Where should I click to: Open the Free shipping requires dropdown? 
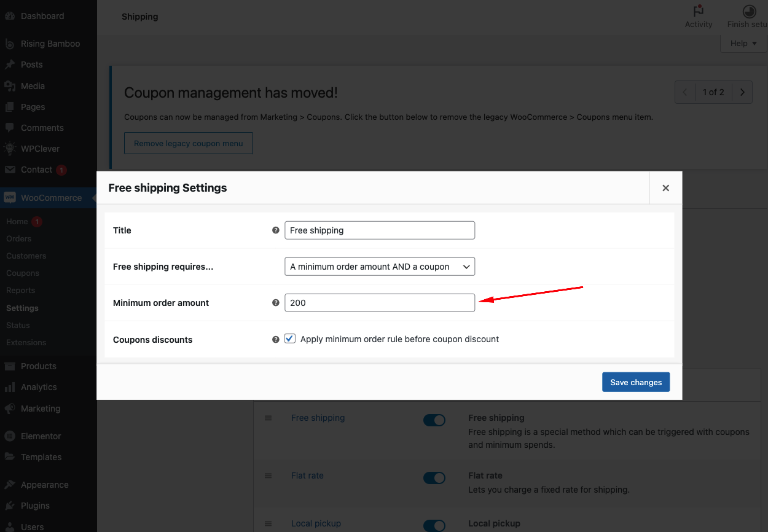[x=380, y=267]
